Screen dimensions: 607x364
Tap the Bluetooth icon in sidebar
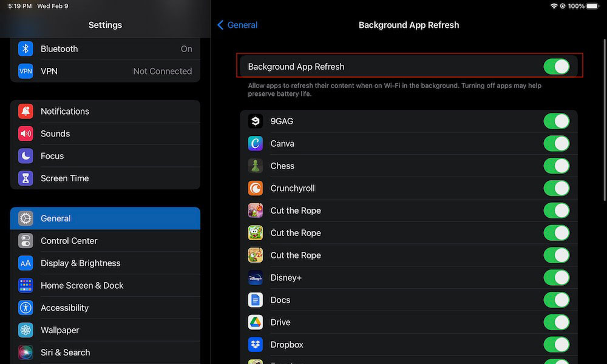[x=25, y=49]
